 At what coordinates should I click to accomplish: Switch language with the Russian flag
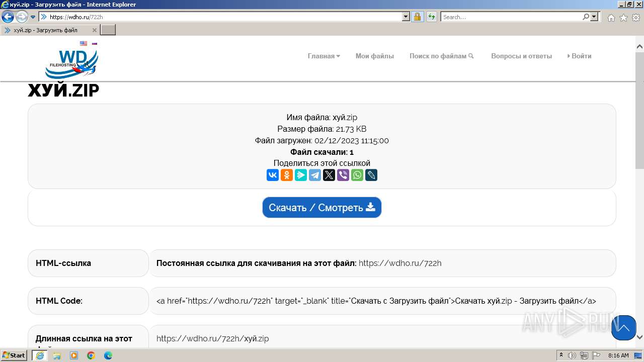click(x=94, y=43)
